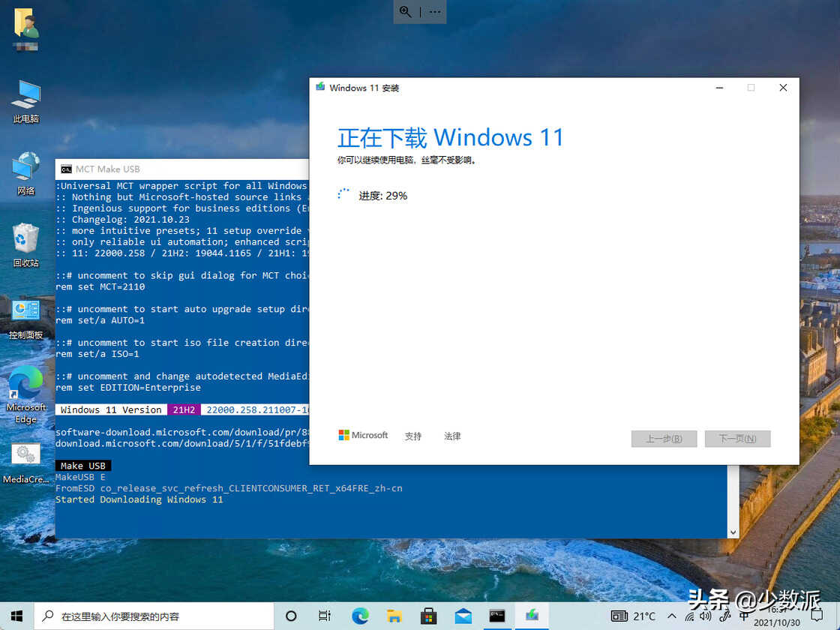Open Microsoft Store from the taskbar
This screenshot has height=630, width=840.
click(x=428, y=616)
